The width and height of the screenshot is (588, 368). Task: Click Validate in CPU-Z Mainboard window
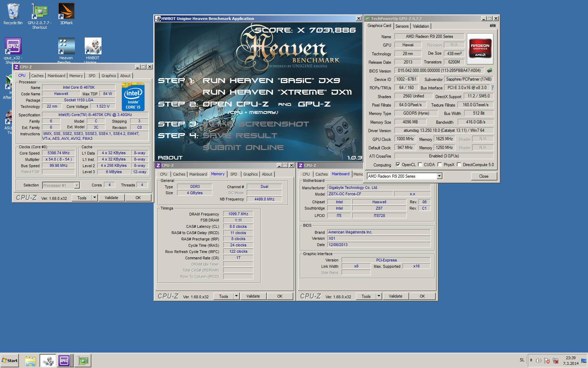click(395, 296)
